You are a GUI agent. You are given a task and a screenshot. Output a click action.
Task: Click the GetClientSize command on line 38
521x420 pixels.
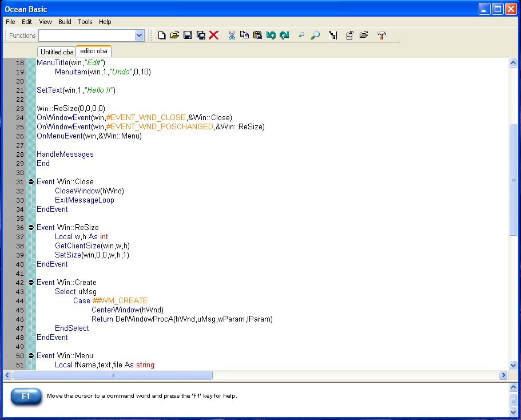pyautogui.click(x=78, y=245)
